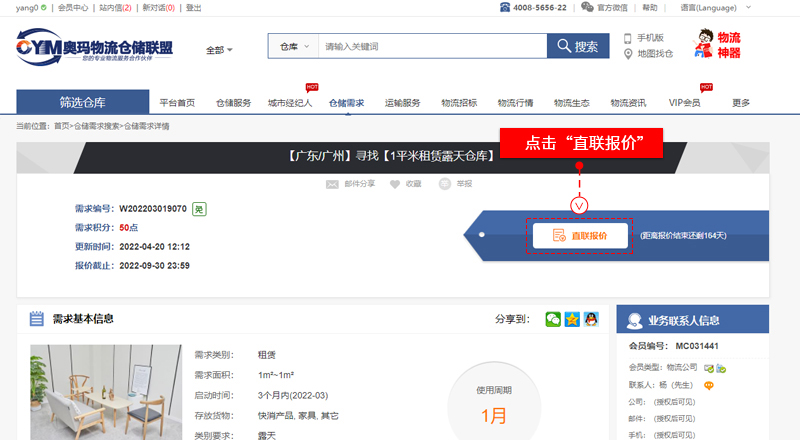The width and height of the screenshot is (800, 440).
Task: Go to the VIP会员 menu item
Action: click(x=685, y=103)
